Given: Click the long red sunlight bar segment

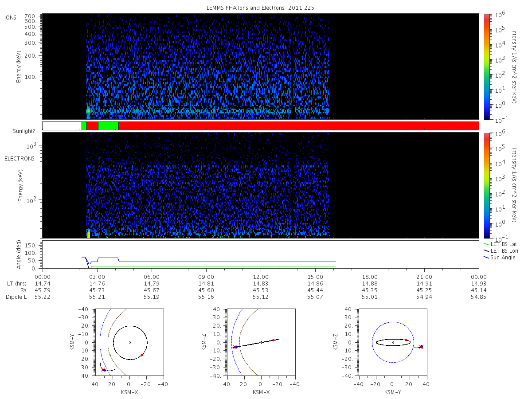Looking at the screenshot, I should click(x=299, y=126).
